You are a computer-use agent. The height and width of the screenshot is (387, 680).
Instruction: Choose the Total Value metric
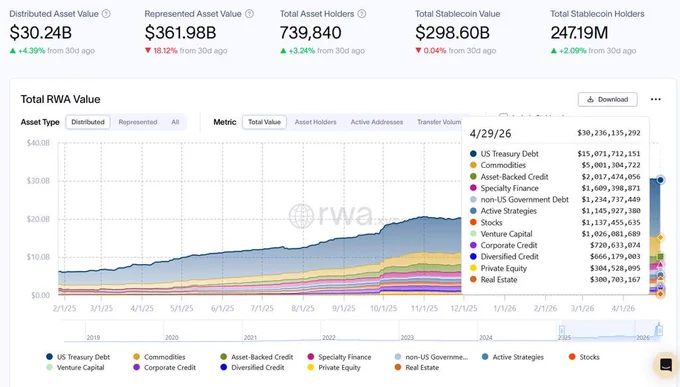click(x=265, y=122)
